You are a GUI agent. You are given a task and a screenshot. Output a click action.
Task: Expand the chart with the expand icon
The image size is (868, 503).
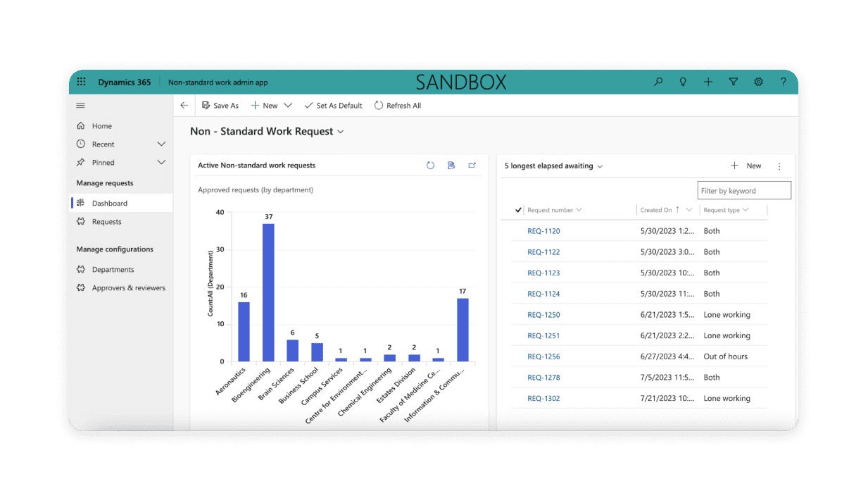point(472,166)
